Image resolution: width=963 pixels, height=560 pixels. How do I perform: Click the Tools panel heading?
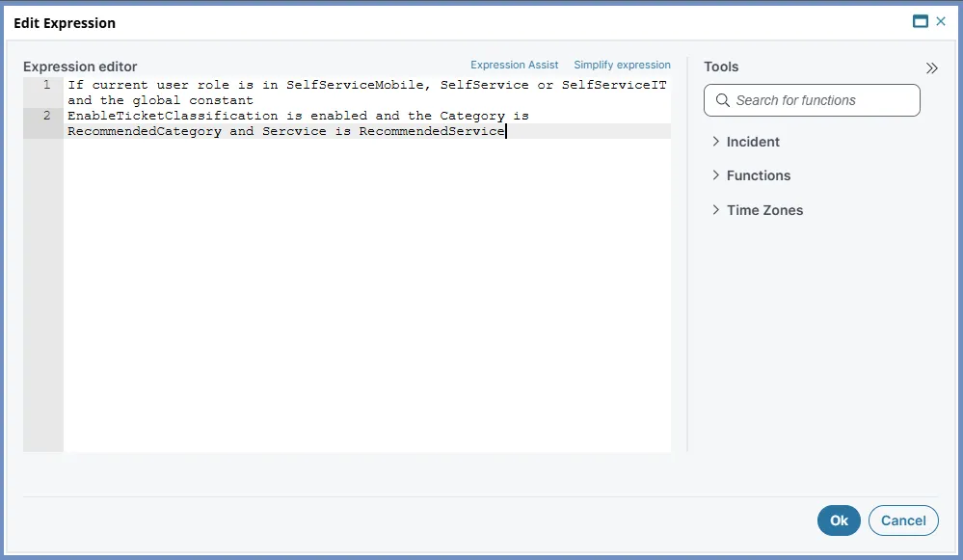(x=721, y=67)
